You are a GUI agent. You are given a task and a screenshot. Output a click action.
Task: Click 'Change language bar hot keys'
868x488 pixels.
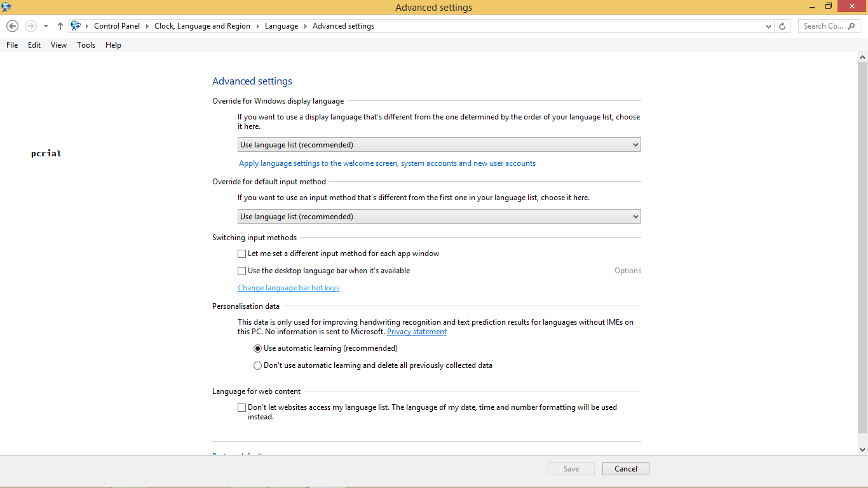[x=288, y=287]
